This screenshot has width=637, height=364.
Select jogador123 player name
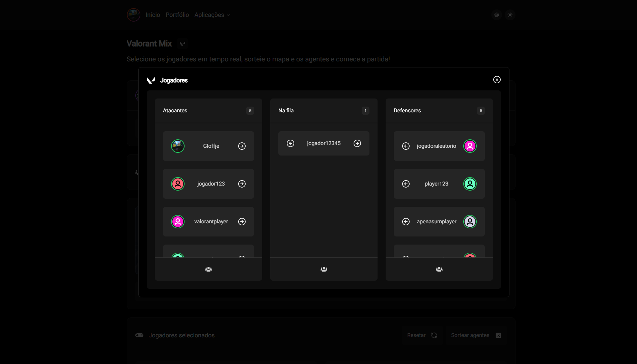coord(211,184)
